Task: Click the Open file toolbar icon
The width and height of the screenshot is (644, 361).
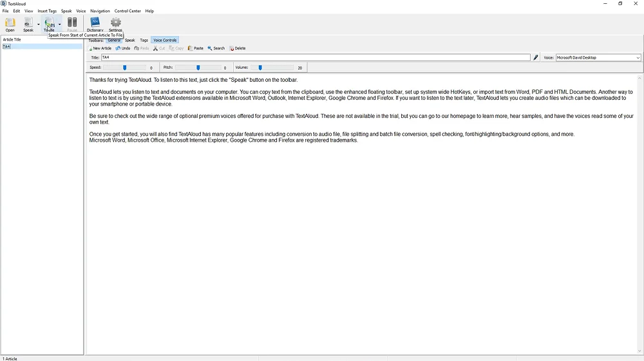Action: (x=10, y=24)
